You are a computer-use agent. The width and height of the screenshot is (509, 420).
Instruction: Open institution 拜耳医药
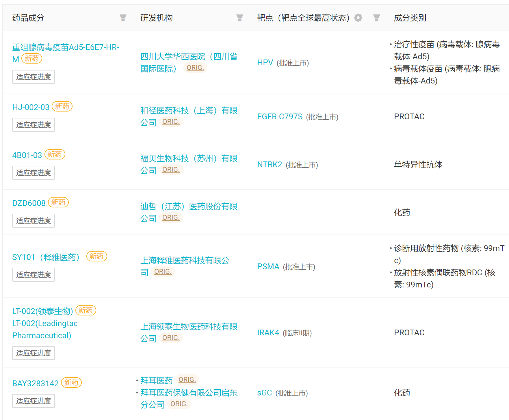tap(157, 380)
